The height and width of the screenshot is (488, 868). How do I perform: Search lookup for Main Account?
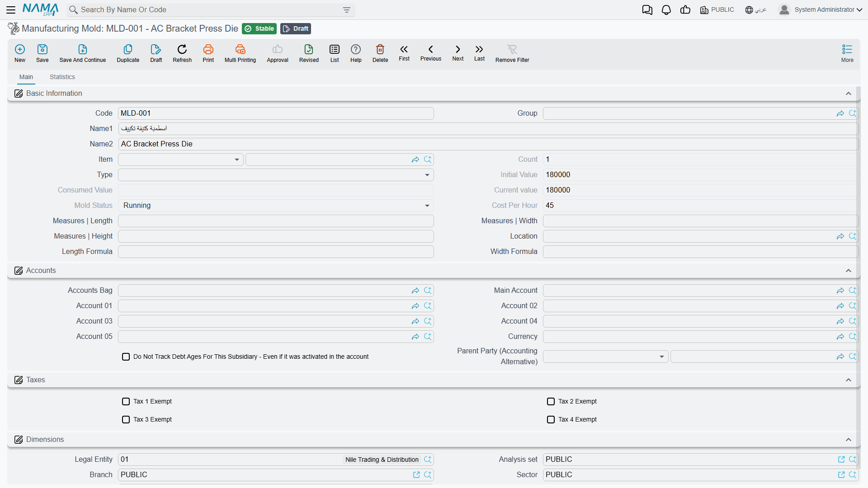click(x=853, y=291)
